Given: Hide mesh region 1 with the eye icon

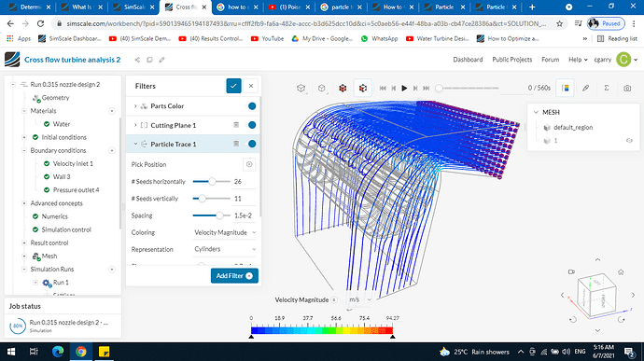Looking at the screenshot, I should point(629,141).
